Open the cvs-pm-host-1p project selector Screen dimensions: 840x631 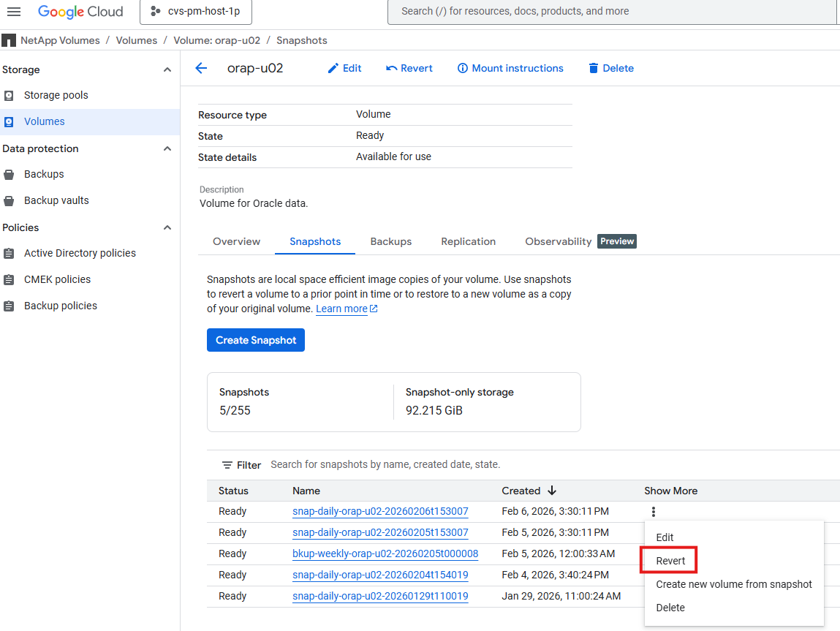pyautogui.click(x=195, y=12)
